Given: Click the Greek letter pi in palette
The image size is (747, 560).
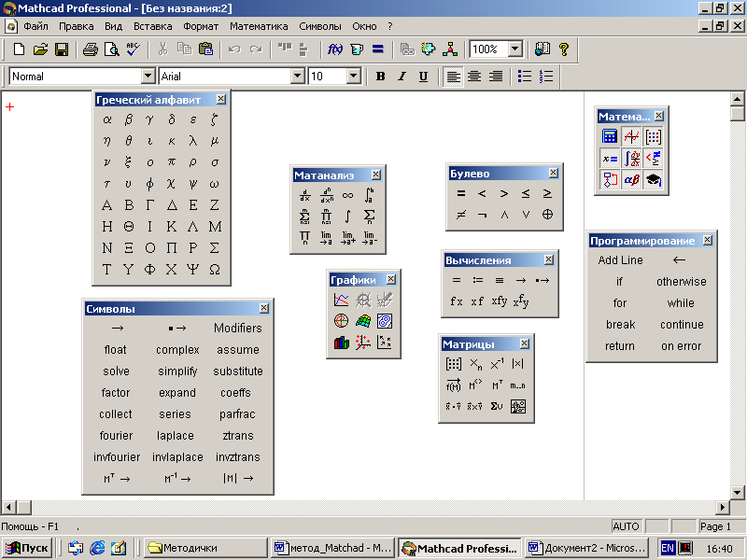Looking at the screenshot, I should tap(171, 161).
